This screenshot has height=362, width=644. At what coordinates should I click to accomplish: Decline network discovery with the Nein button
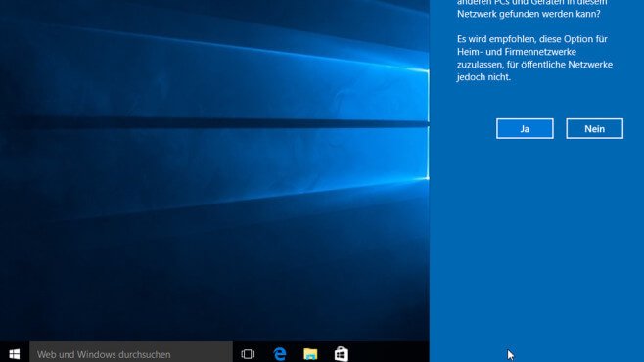click(594, 129)
